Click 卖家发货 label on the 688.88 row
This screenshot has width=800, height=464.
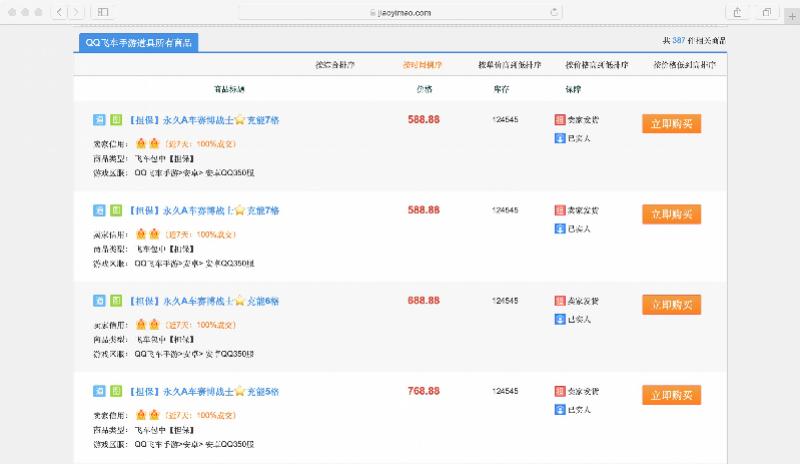coord(583,301)
